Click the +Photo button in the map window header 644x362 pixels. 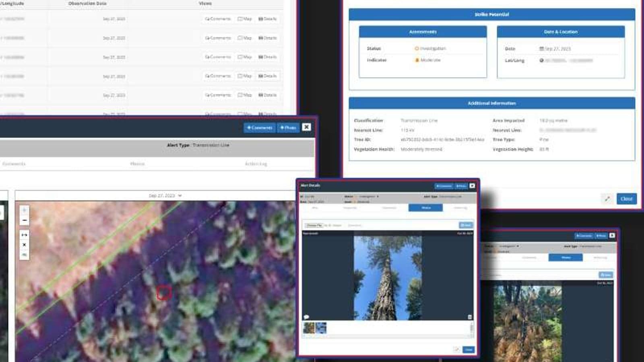[288, 128]
